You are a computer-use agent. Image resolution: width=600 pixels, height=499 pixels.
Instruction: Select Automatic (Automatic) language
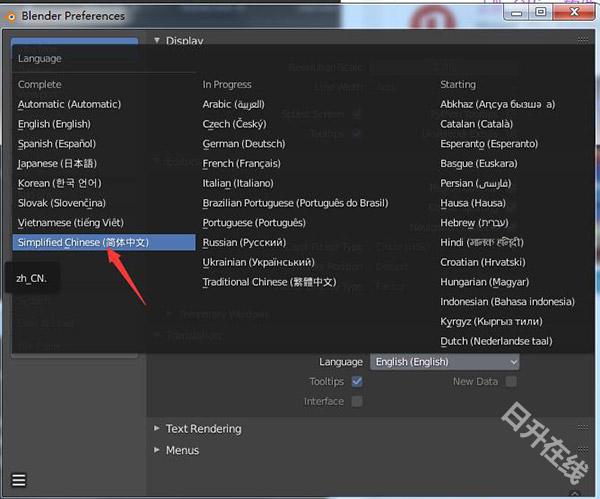pyautogui.click(x=69, y=104)
